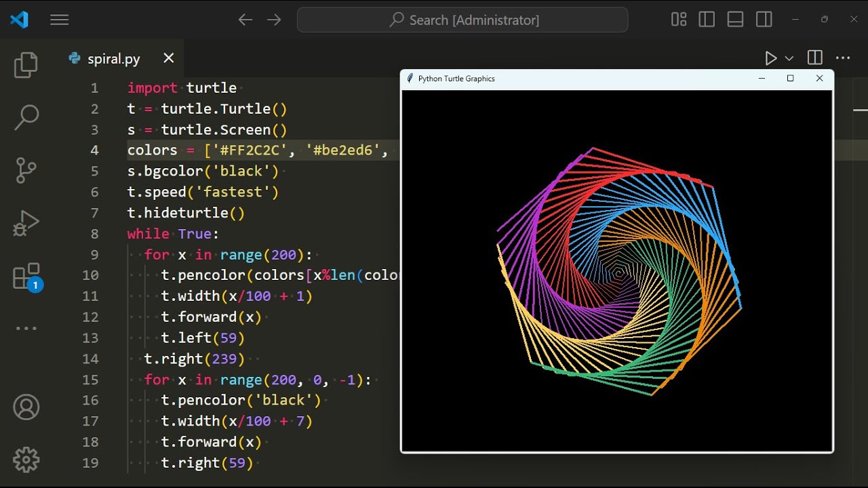This screenshot has width=868, height=488.
Task: Click the t.hideturtle() line
Action: [x=186, y=213]
